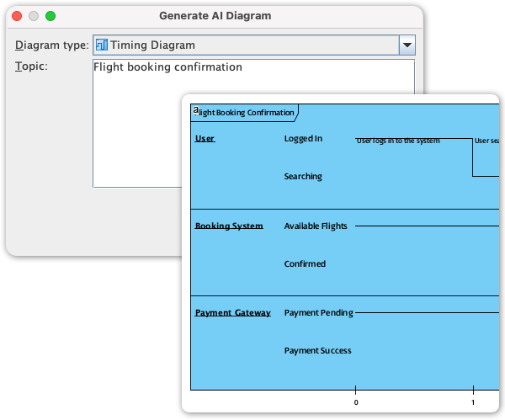505x420 pixels.
Task: Click the Payment Success state label
Action: click(317, 350)
